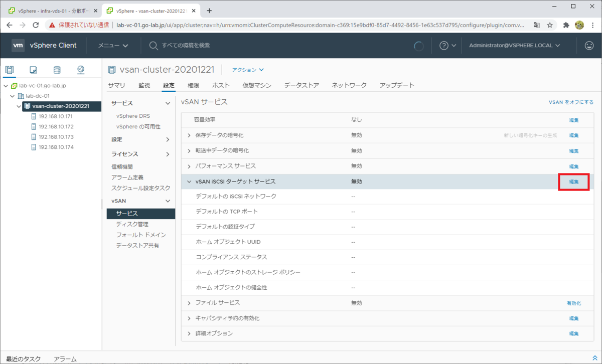Click the VSAN をオフにする link
This screenshot has width=602, height=364.
pyautogui.click(x=571, y=102)
